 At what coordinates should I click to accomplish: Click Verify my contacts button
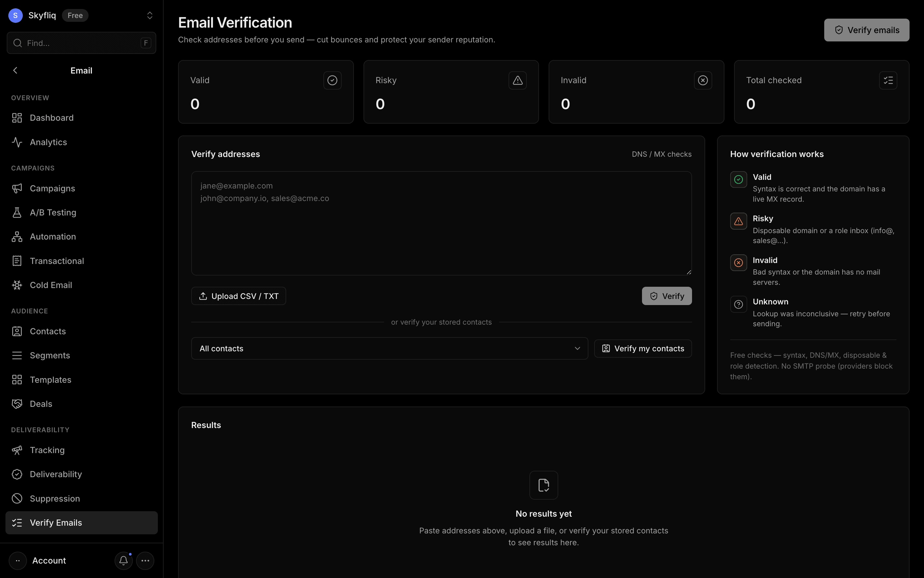[643, 348]
